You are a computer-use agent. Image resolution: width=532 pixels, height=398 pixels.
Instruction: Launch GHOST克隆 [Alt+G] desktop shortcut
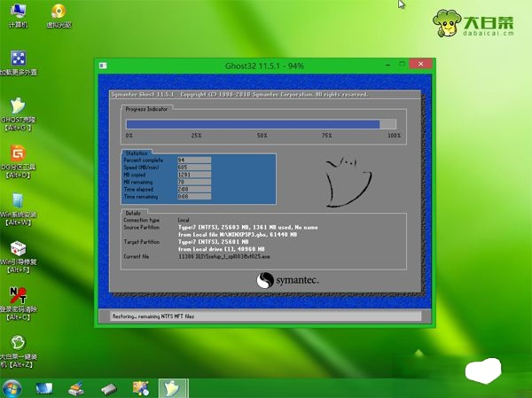pos(18,114)
